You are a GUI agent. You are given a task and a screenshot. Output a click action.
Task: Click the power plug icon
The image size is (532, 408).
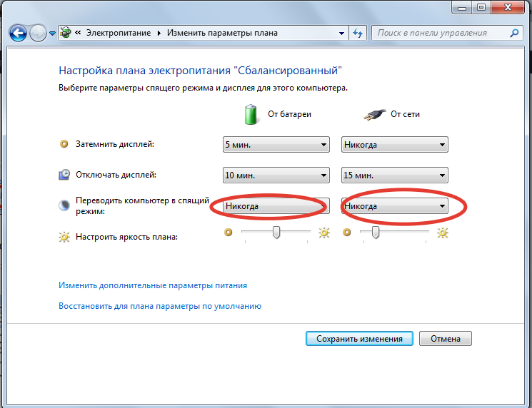click(375, 115)
